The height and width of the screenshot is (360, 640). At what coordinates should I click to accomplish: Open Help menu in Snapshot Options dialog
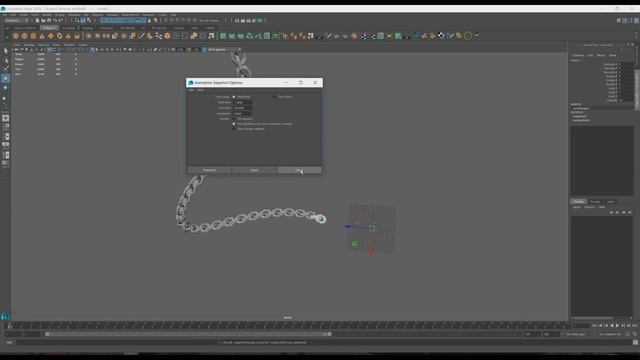200,90
